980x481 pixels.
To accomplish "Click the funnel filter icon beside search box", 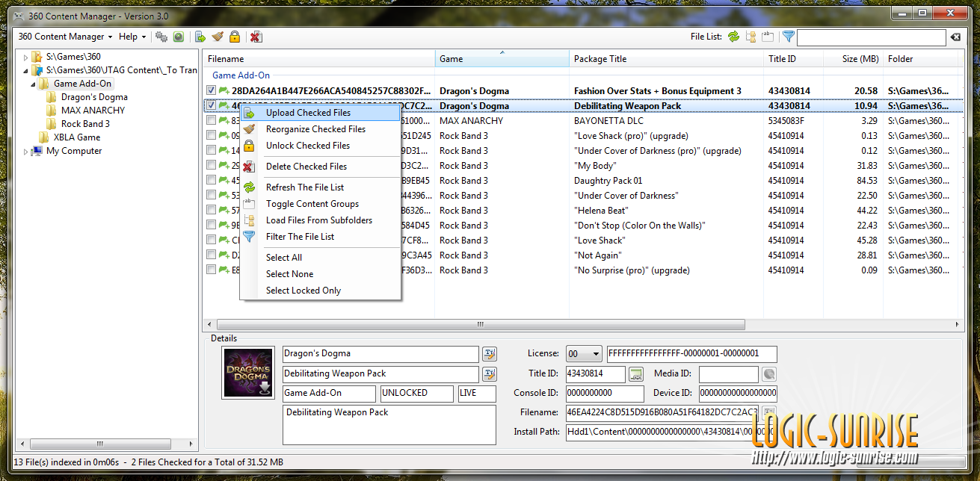I will pyautogui.click(x=788, y=37).
